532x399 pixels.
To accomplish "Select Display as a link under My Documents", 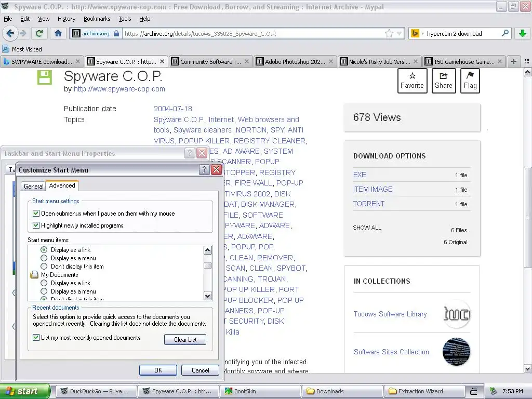I will pyautogui.click(x=44, y=283).
